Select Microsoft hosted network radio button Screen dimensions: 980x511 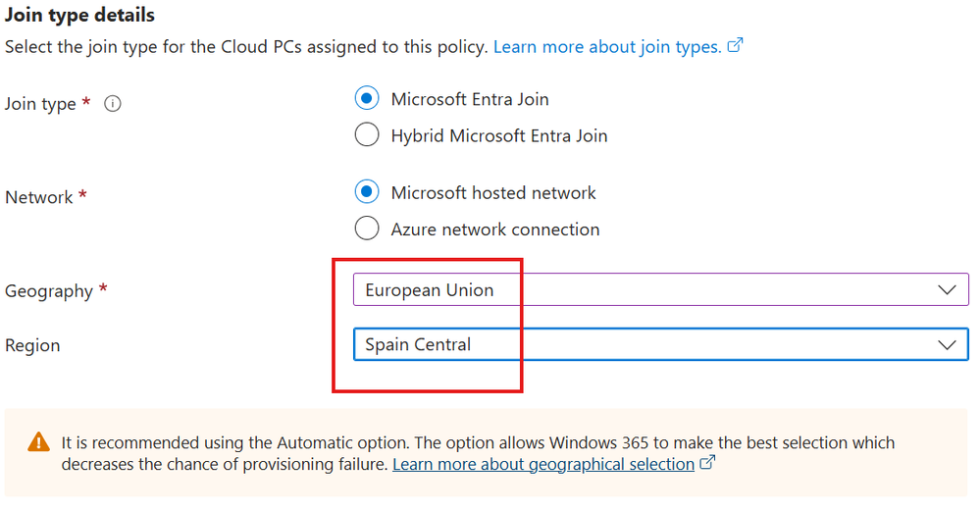[367, 192]
